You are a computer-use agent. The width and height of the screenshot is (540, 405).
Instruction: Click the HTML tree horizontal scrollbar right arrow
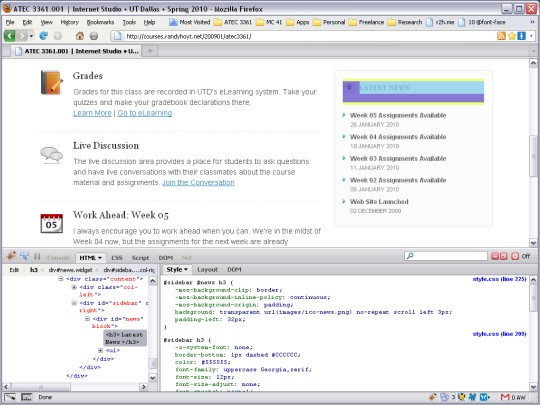point(144,387)
